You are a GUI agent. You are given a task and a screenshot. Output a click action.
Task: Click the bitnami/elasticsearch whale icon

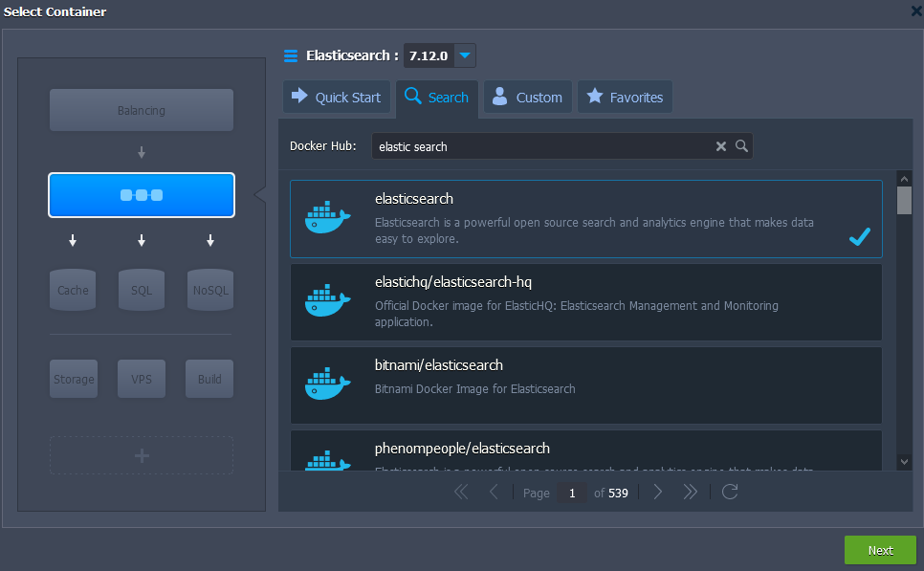pyautogui.click(x=326, y=383)
